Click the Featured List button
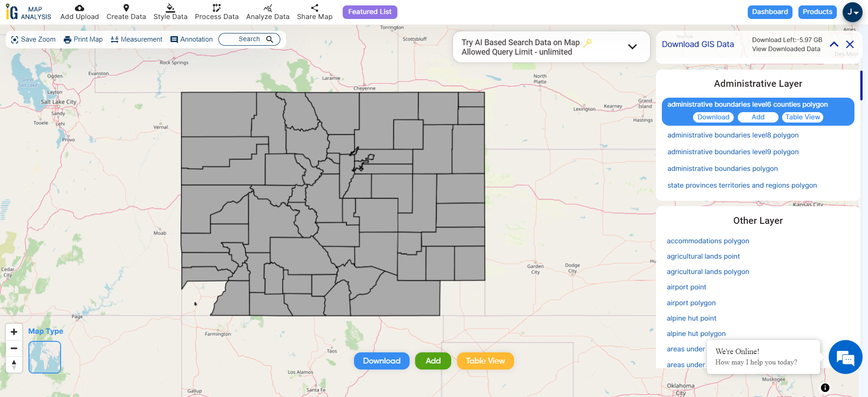Screen dimensions: 868x397 [370, 12]
